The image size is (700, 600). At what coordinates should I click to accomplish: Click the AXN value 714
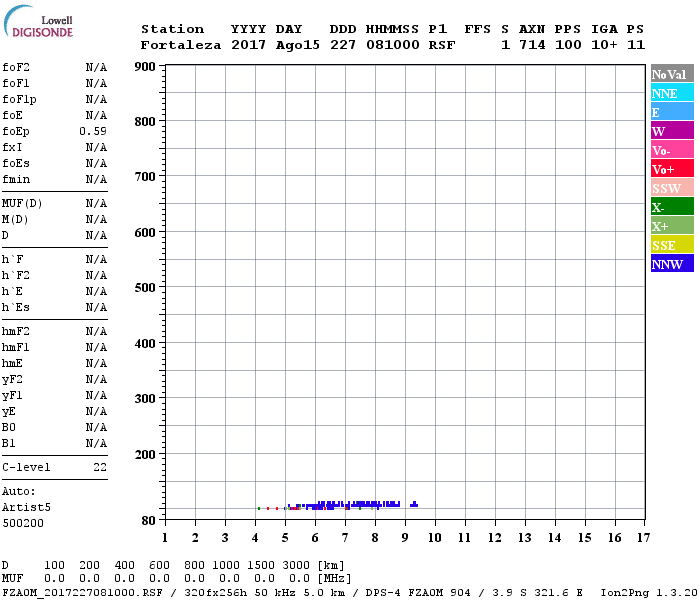point(532,45)
